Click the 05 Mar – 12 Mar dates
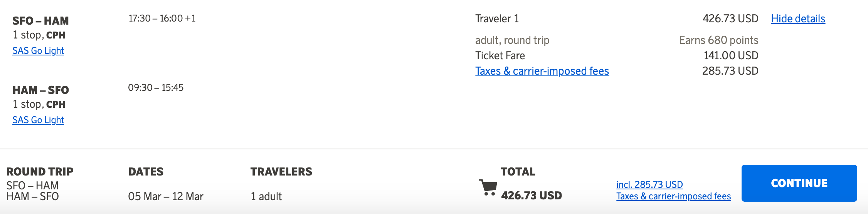Viewport: 868px width, 214px height. [166, 196]
